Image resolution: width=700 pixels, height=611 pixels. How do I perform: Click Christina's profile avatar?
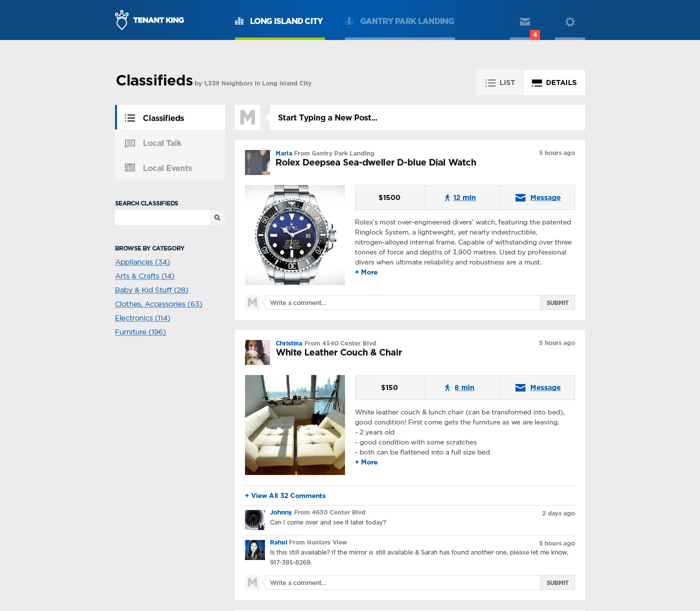coord(257,352)
